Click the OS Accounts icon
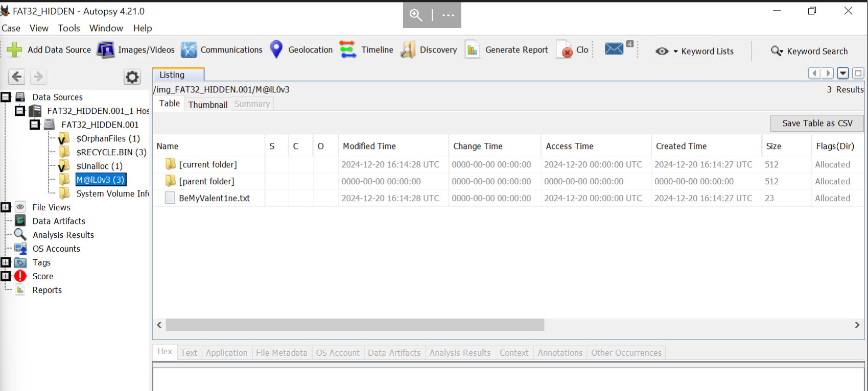This screenshot has width=868, height=391. point(20,249)
